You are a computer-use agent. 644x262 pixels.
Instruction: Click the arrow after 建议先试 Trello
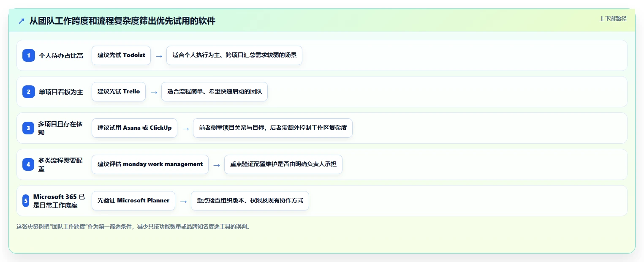click(x=154, y=92)
